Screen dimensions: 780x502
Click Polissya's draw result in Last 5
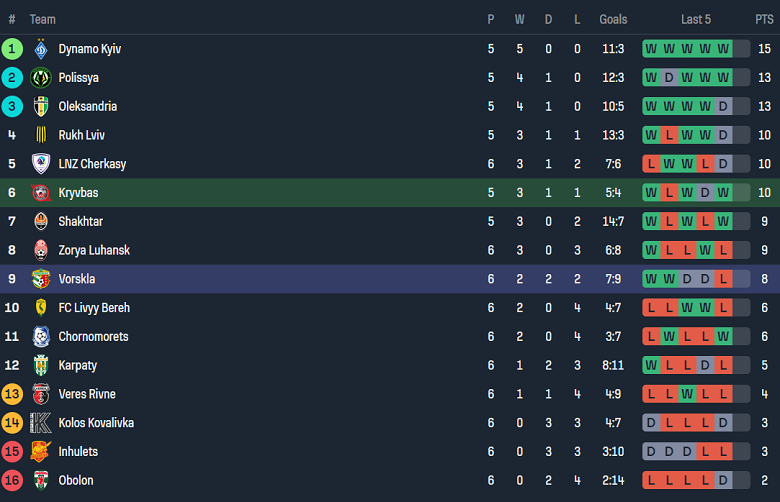[669, 78]
